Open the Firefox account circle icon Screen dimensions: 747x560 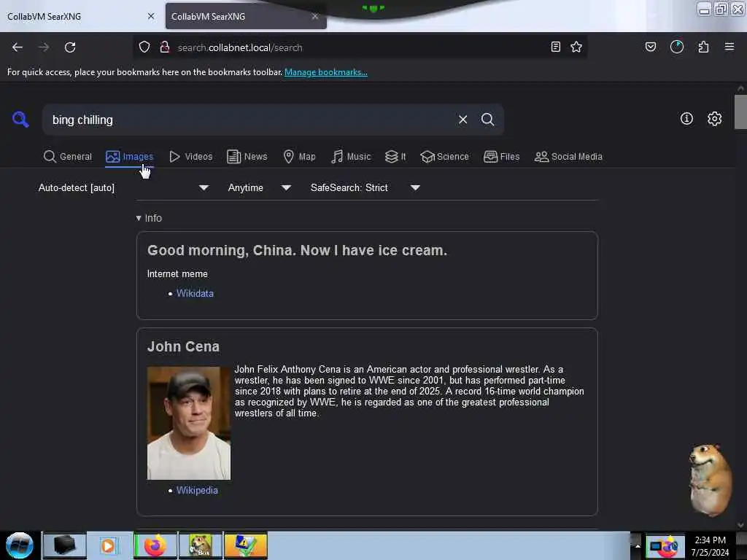[677, 47]
